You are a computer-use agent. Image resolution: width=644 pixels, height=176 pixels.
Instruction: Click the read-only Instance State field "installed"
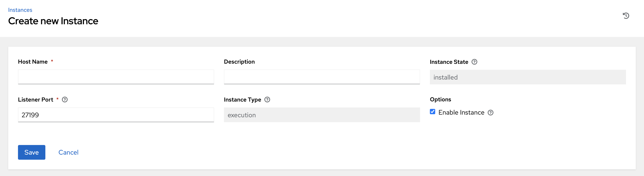tap(528, 77)
